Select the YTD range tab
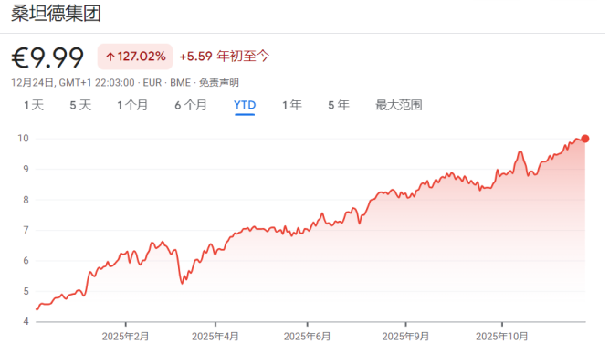The height and width of the screenshot is (364, 609). tap(245, 105)
